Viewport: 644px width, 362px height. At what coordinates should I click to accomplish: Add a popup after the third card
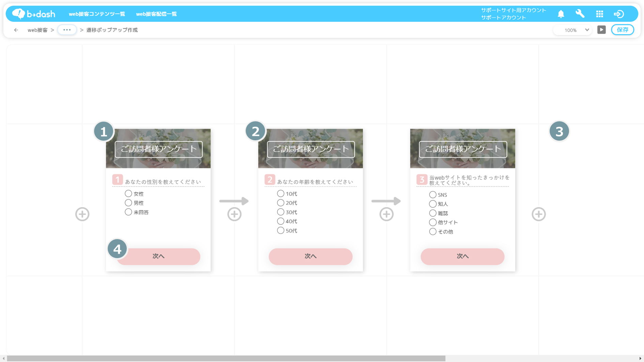pyautogui.click(x=539, y=214)
